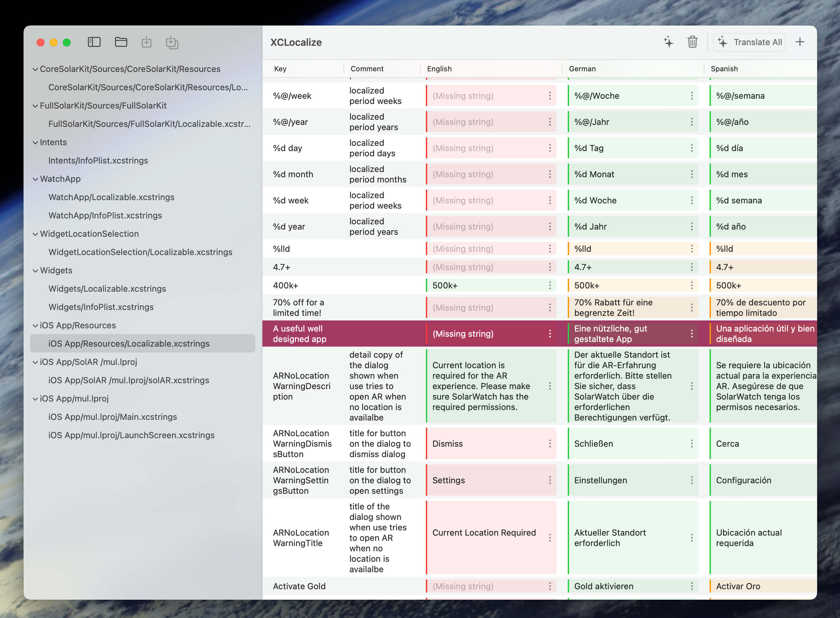
Task: Open iOS App/mul.lproj/Main.xcstrings file
Action: [x=112, y=417]
